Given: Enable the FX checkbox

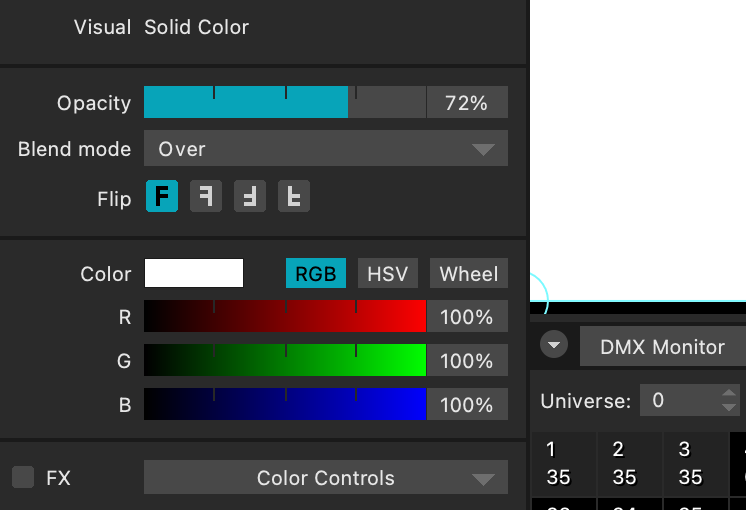Looking at the screenshot, I should [x=23, y=477].
